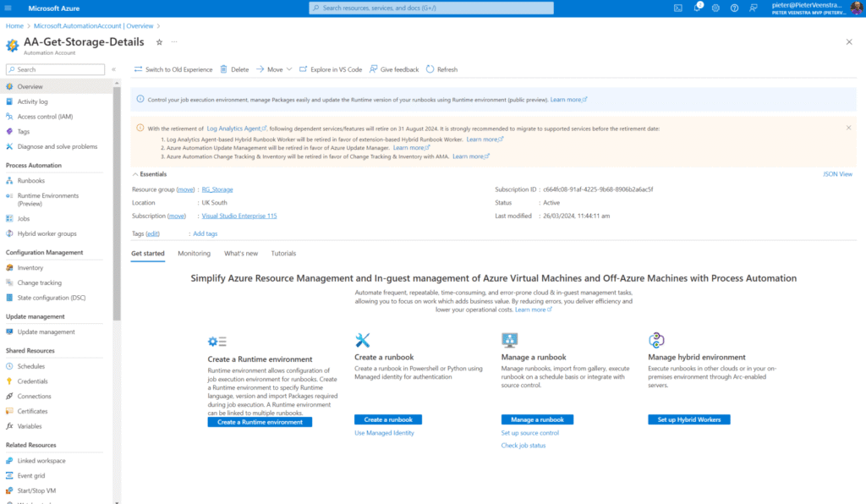Focus the global search resources box
The image size is (866, 504).
(431, 8)
